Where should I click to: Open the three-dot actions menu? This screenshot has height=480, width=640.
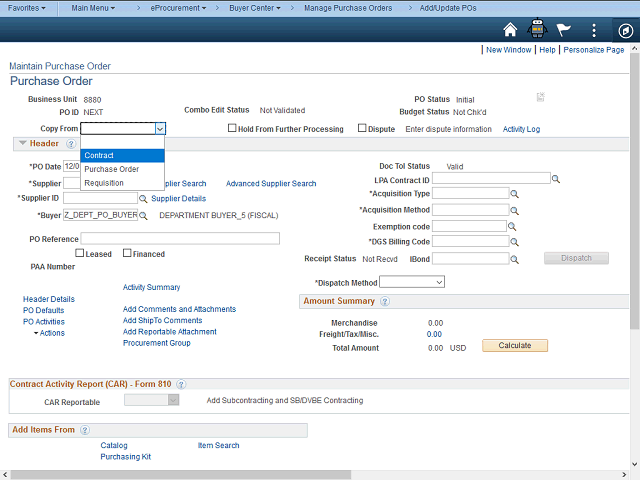tap(594, 30)
